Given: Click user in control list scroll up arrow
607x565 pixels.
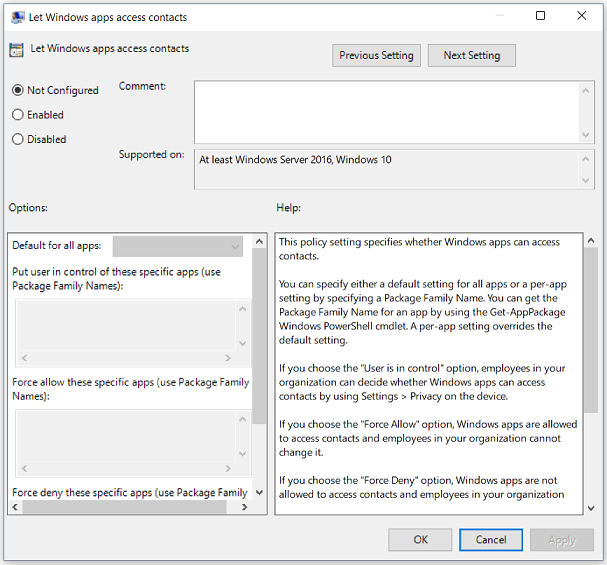Looking at the screenshot, I should [243, 308].
